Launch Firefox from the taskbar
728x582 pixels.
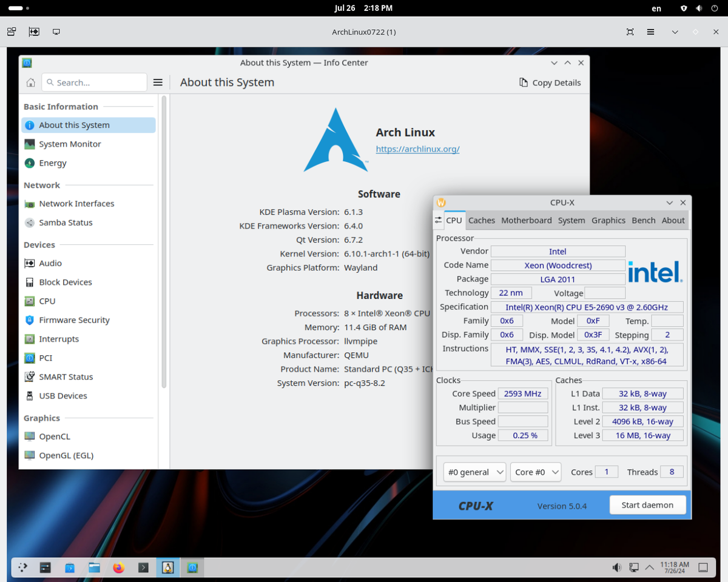pyautogui.click(x=119, y=567)
